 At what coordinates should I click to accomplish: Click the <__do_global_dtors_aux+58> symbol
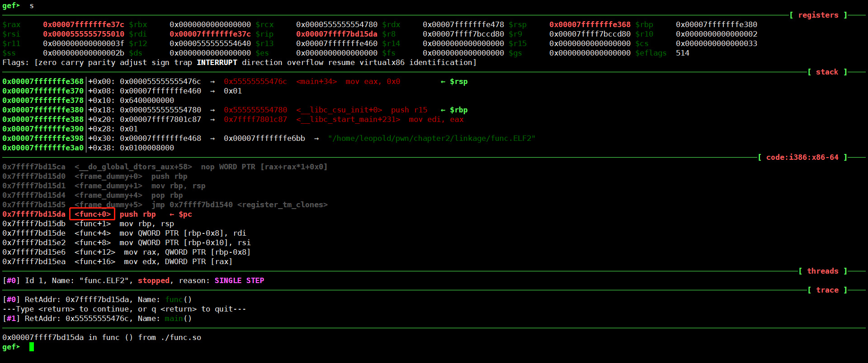click(x=133, y=167)
